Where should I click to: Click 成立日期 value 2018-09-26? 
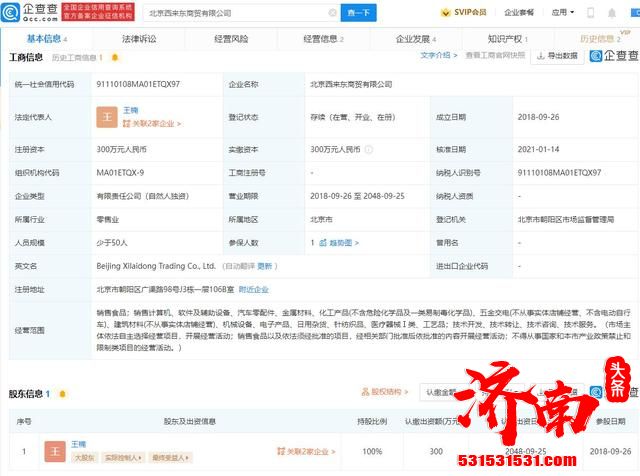[x=538, y=117]
